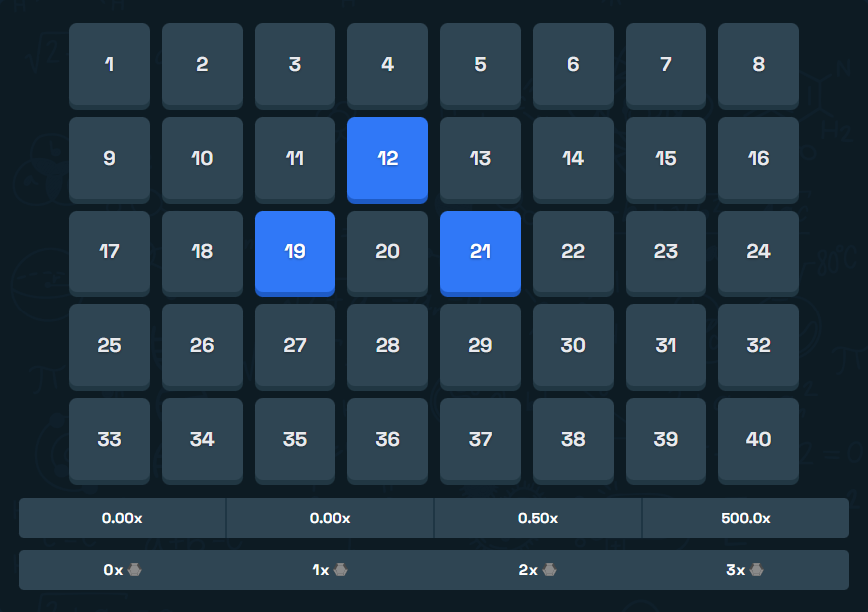Click the diamond icon next to 1x
The width and height of the screenshot is (868, 612).
(341, 570)
